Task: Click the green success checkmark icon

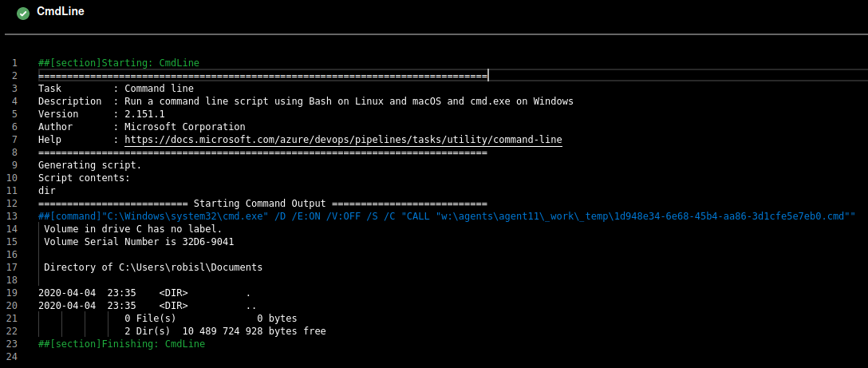Action: point(23,13)
